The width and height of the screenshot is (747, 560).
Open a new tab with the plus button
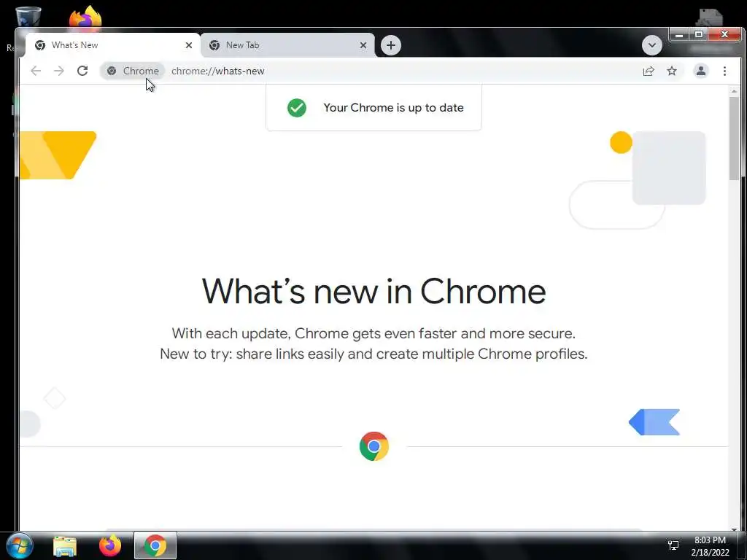point(391,45)
